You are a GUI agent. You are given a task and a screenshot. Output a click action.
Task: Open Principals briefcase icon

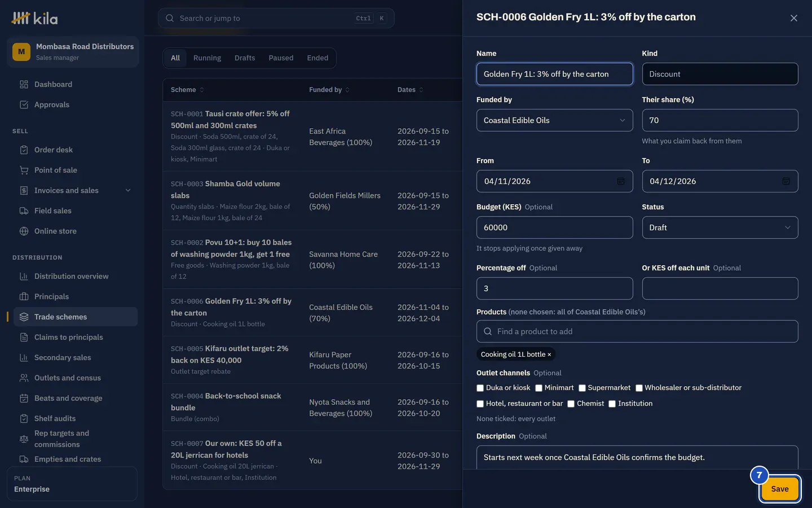(x=24, y=296)
